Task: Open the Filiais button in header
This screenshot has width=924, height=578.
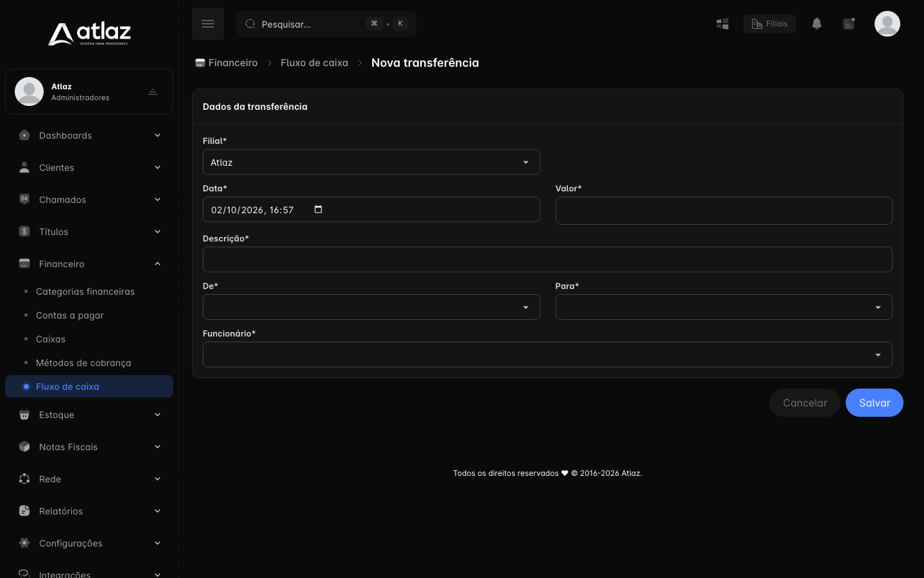Action: (769, 24)
